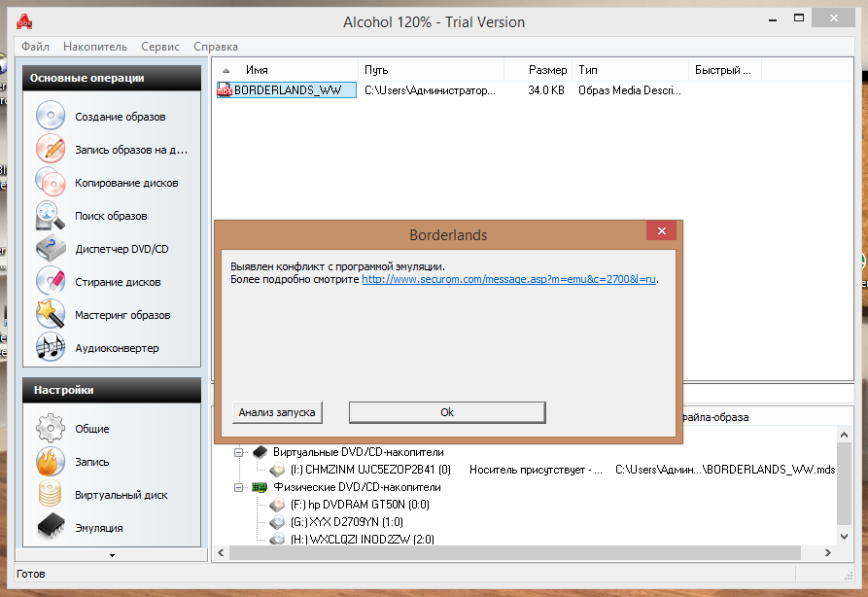Select the BORDERLANDS_WW image row

[286, 89]
